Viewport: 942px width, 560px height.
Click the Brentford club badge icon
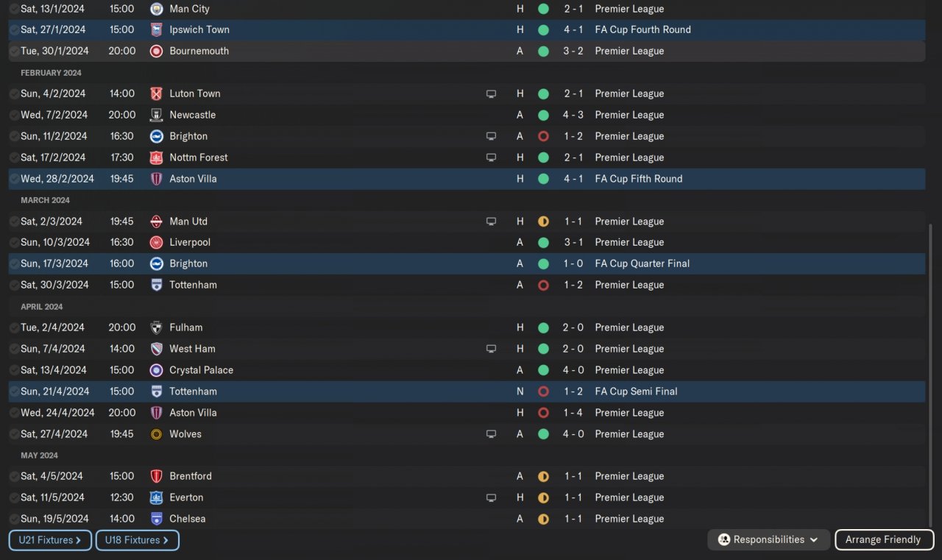pos(156,476)
